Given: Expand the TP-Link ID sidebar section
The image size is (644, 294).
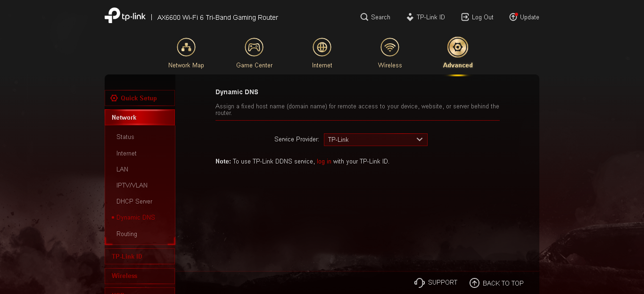Looking at the screenshot, I should [x=140, y=256].
